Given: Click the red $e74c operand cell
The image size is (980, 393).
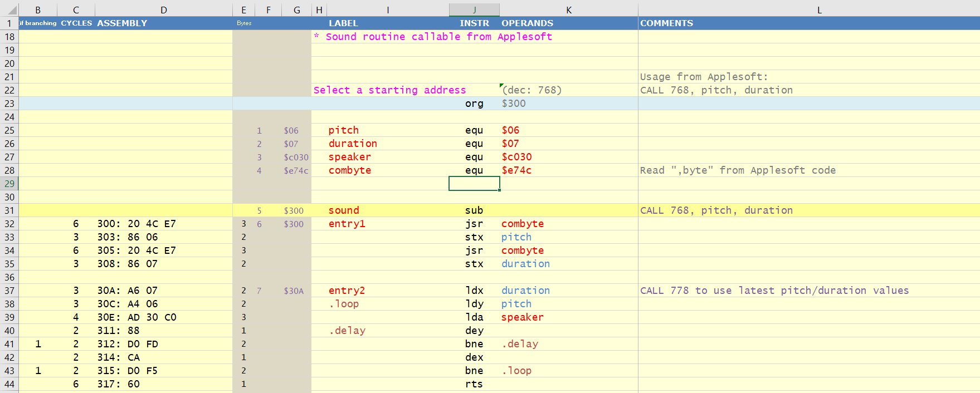Looking at the screenshot, I should [x=516, y=170].
